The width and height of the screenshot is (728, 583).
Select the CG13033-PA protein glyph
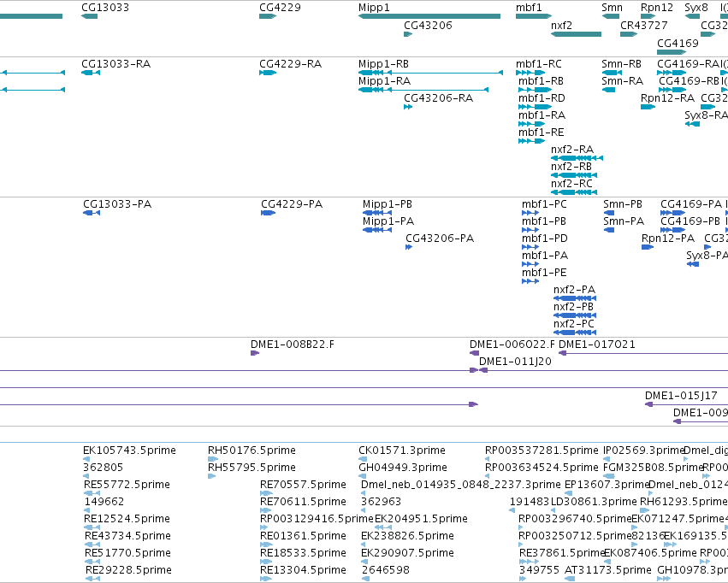click(92, 212)
